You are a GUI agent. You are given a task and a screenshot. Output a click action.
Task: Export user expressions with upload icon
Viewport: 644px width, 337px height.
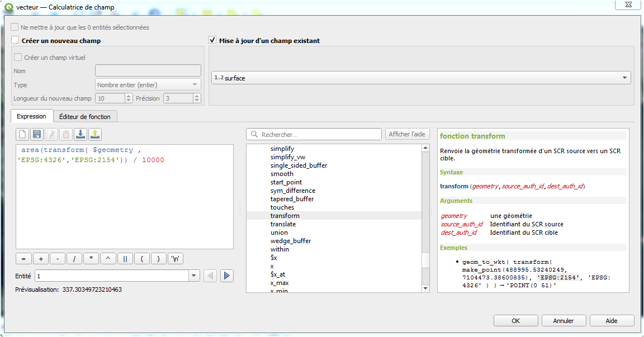pyautogui.click(x=95, y=134)
